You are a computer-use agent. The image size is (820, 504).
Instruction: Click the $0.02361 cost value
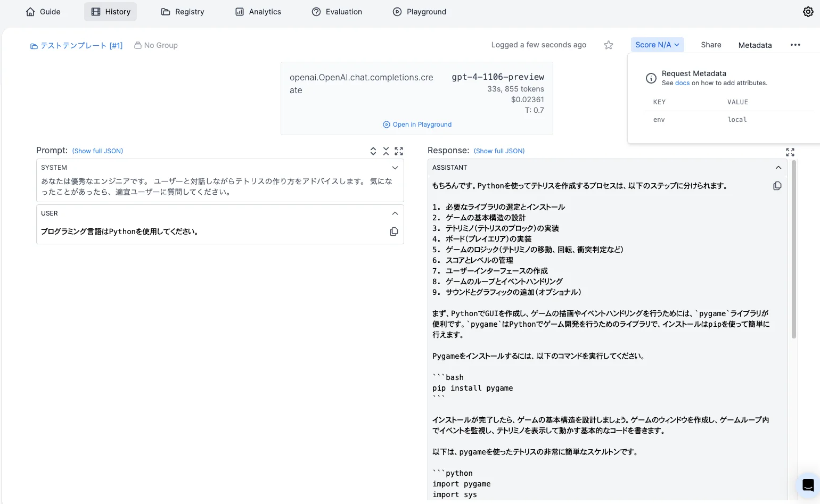tap(528, 100)
